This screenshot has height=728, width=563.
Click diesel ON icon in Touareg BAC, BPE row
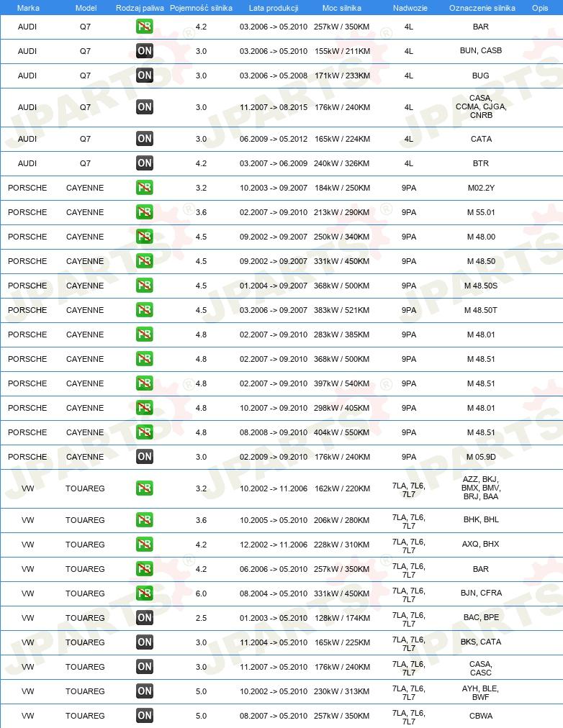(145, 617)
